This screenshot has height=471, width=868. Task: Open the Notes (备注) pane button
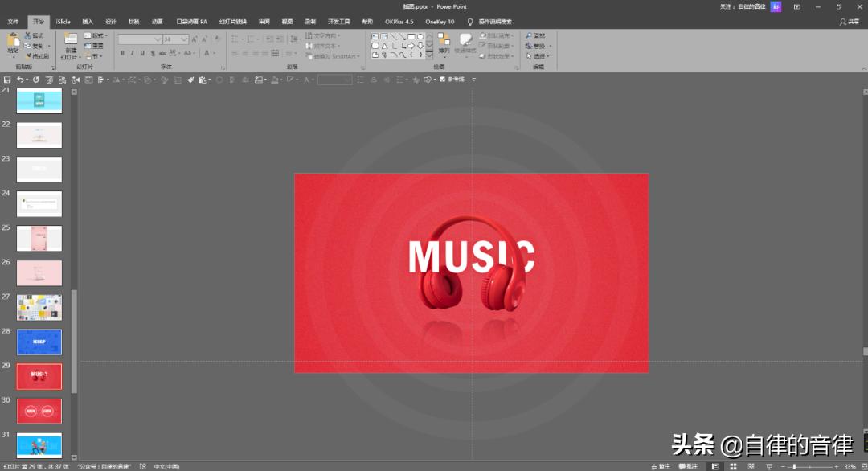pyautogui.click(x=659, y=466)
